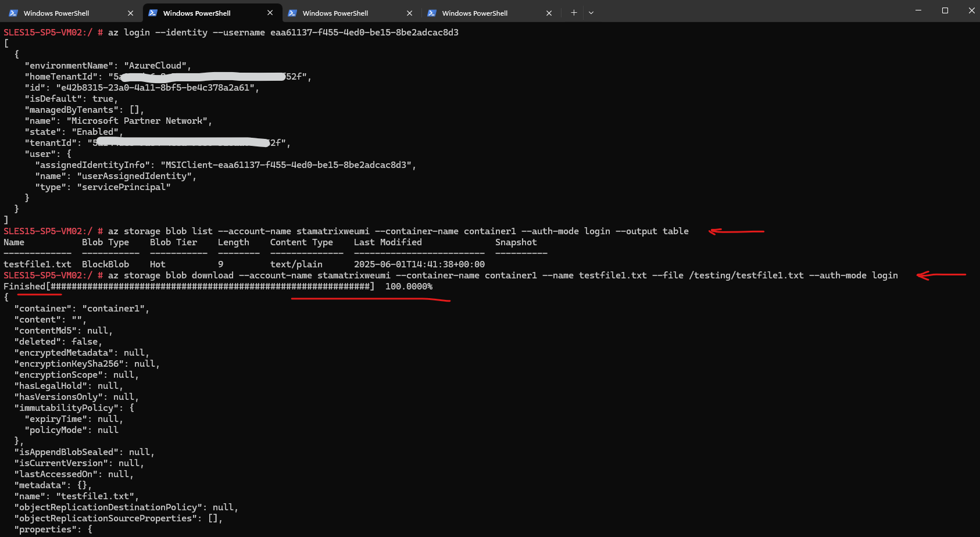The height and width of the screenshot is (537, 980).
Task: Close the fourth Windows PowerShell tab
Action: [549, 13]
